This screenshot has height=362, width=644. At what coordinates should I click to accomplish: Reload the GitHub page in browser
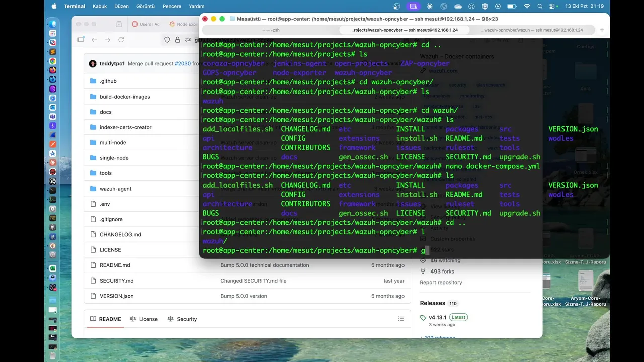(121, 40)
